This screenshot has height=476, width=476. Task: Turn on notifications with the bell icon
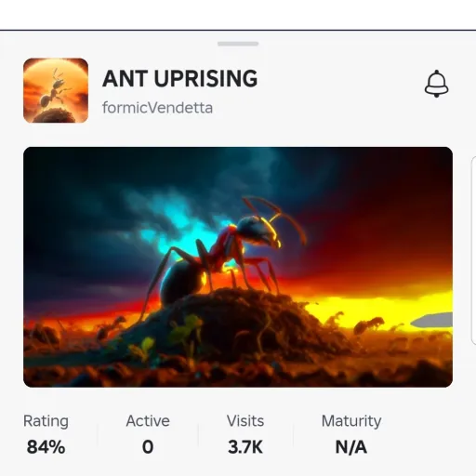(436, 84)
